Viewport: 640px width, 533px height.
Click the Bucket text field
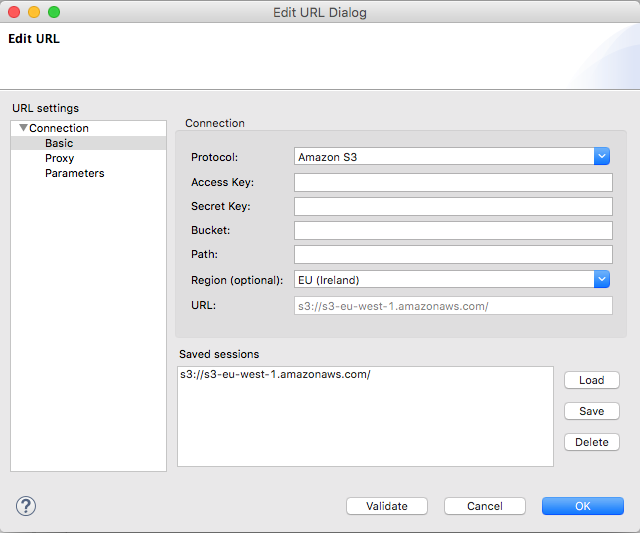[452, 230]
